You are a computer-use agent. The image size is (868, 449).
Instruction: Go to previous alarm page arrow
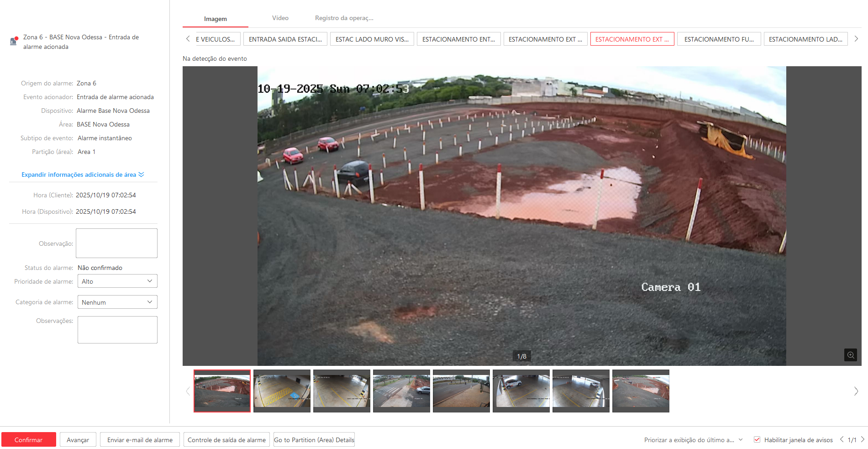coord(842,439)
